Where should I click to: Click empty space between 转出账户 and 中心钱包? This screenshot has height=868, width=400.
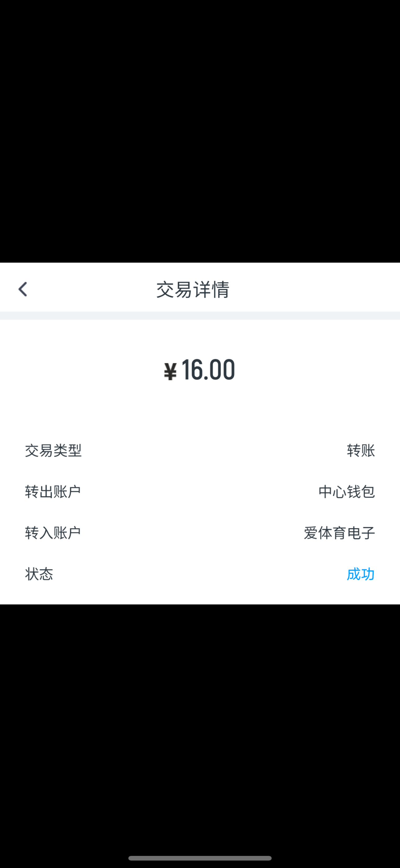coord(199,492)
